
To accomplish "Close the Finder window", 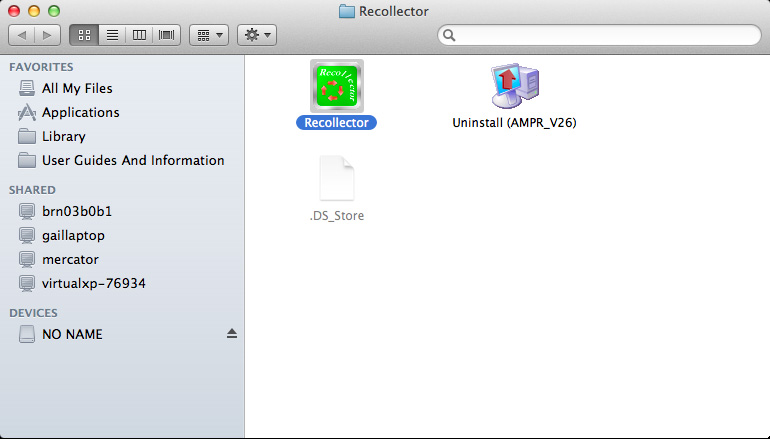I will point(14,11).
